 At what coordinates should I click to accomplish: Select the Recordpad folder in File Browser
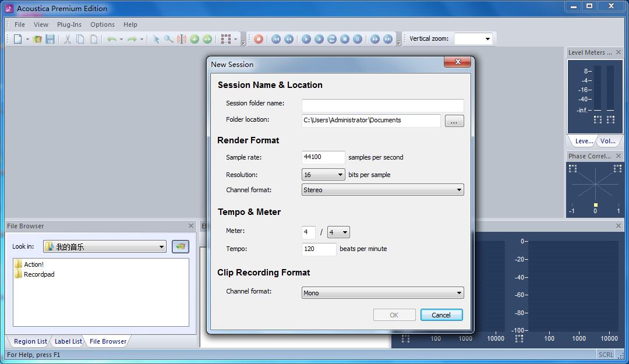(34, 274)
